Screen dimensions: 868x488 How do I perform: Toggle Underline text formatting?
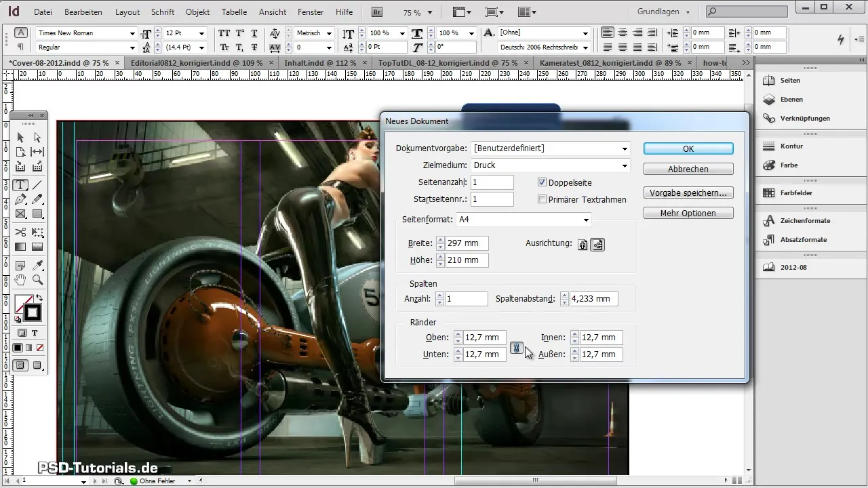[x=254, y=33]
